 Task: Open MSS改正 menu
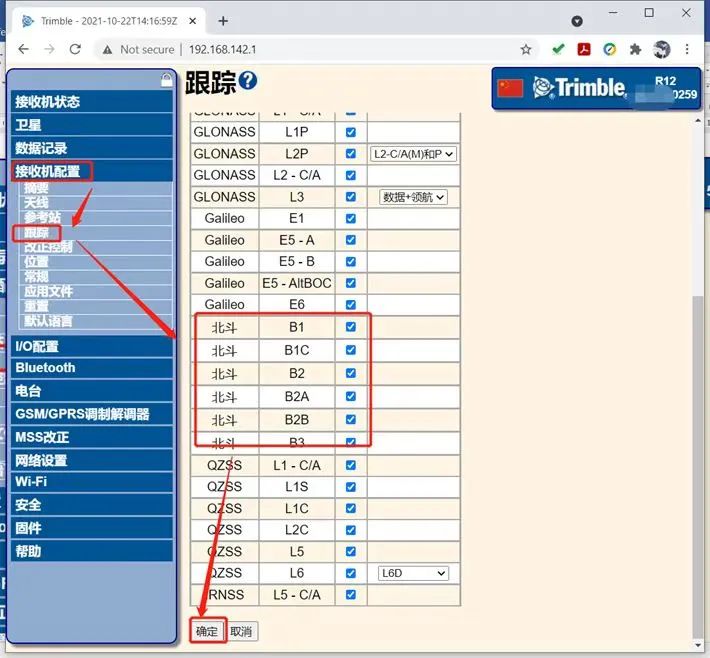(92, 437)
